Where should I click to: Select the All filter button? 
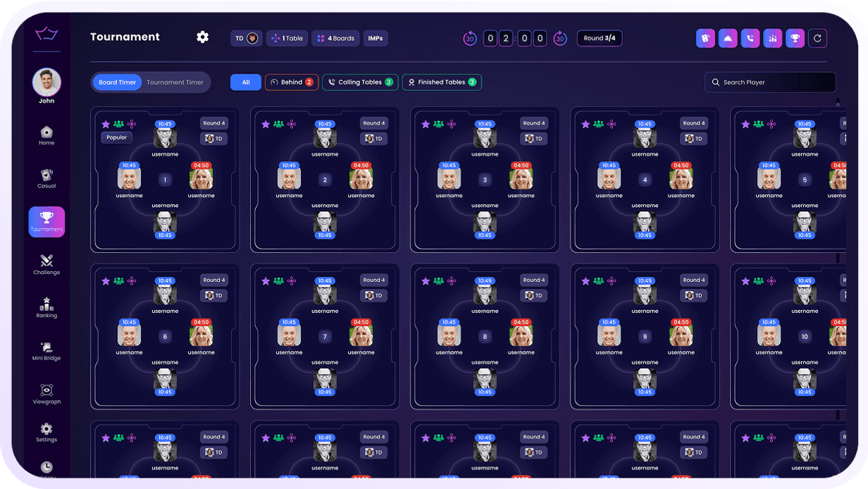[x=245, y=82]
